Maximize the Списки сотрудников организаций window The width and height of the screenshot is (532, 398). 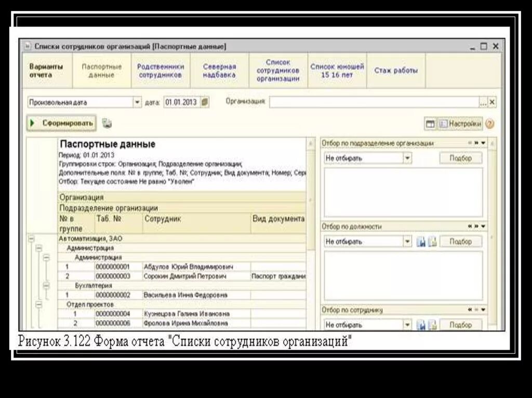484,47
